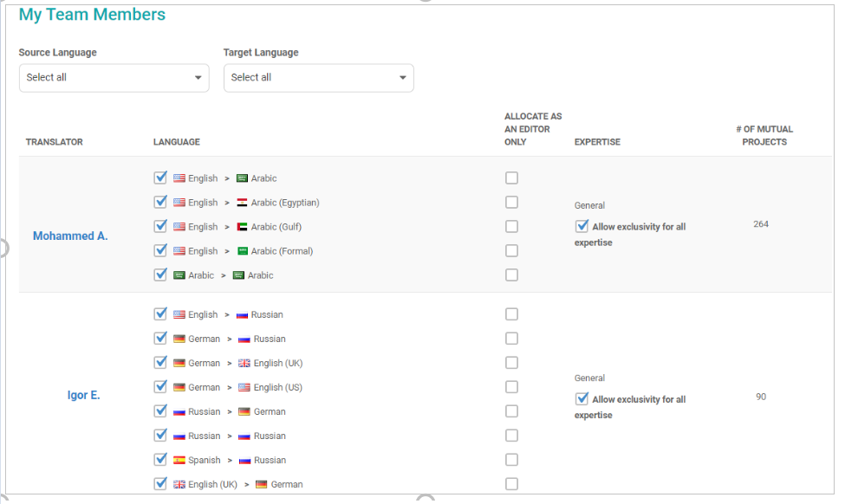Click the Expertise column header
This screenshot has width=845, height=504.
(x=597, y=142)
